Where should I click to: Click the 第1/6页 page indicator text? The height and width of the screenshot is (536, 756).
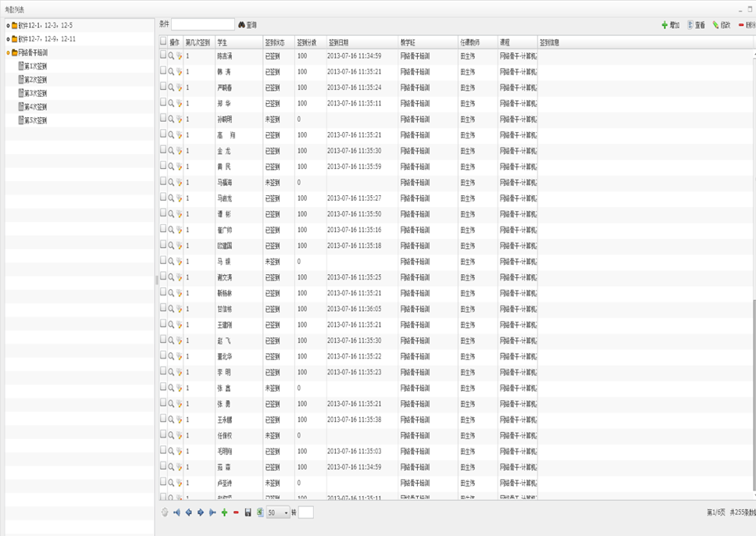pyautogui.click(x=716, y=513)
